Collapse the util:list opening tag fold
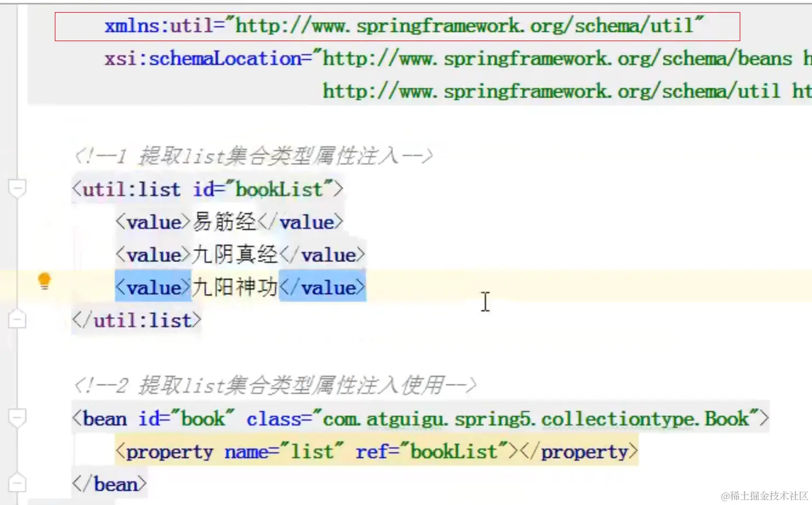Screen dimensions: 812x505 tap(18, 189)
